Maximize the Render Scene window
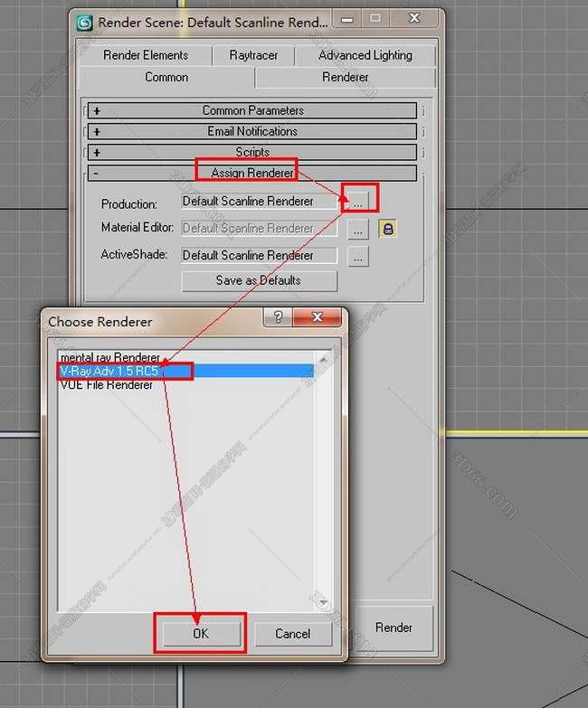The image size is (588, 708). tap(375, 19)
